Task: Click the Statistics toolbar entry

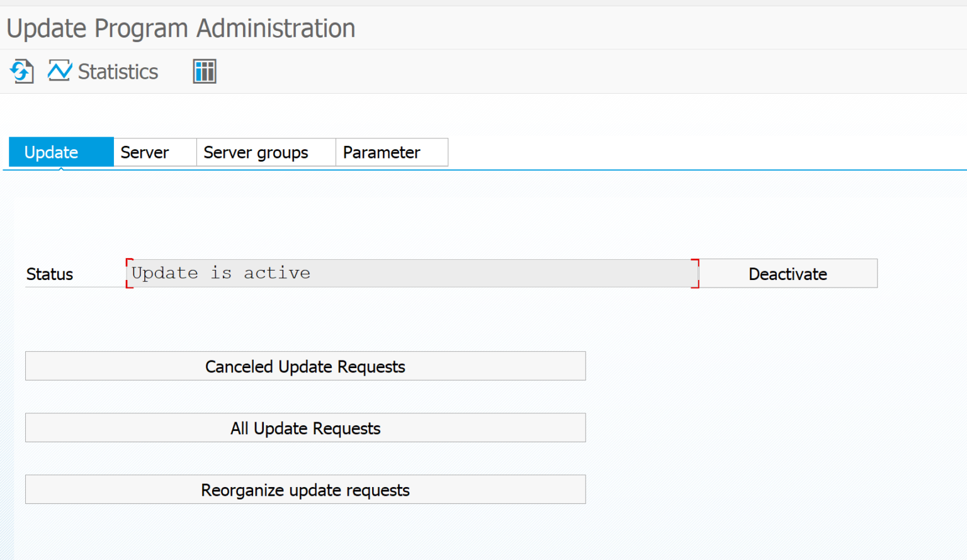Action: [116, 71]
